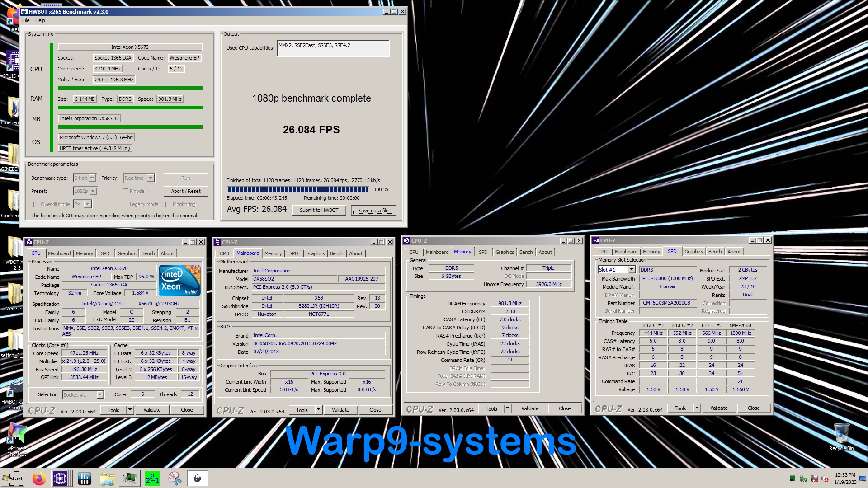This screenshot has height=488, width=868.
Task: Click the x265 benchmark taskbar button
Action: click(197, 478)
